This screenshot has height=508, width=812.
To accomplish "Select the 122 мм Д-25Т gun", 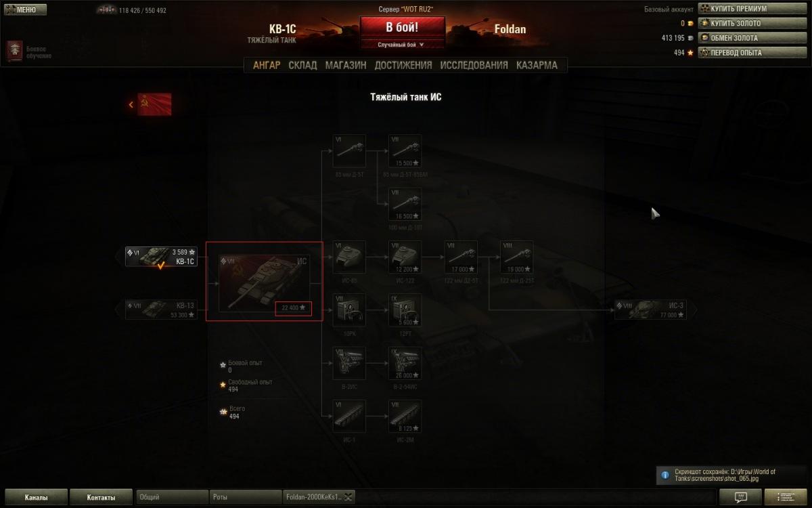I will pyautogui.click(x=516, y=257).
